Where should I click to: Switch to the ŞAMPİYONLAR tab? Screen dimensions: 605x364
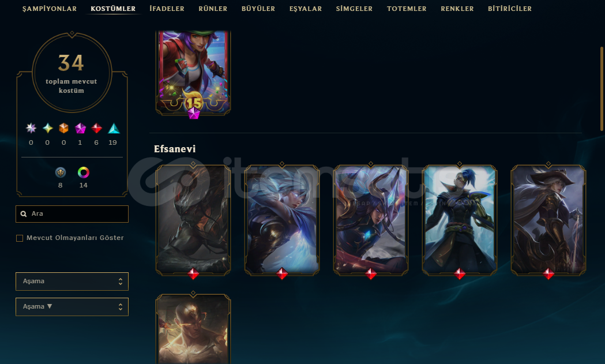(x=50, y=9)
